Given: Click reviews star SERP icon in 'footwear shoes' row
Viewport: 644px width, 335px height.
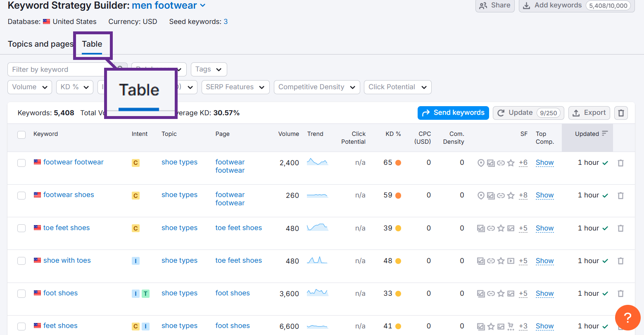Looking at the screenshot, I should (511, 195).
